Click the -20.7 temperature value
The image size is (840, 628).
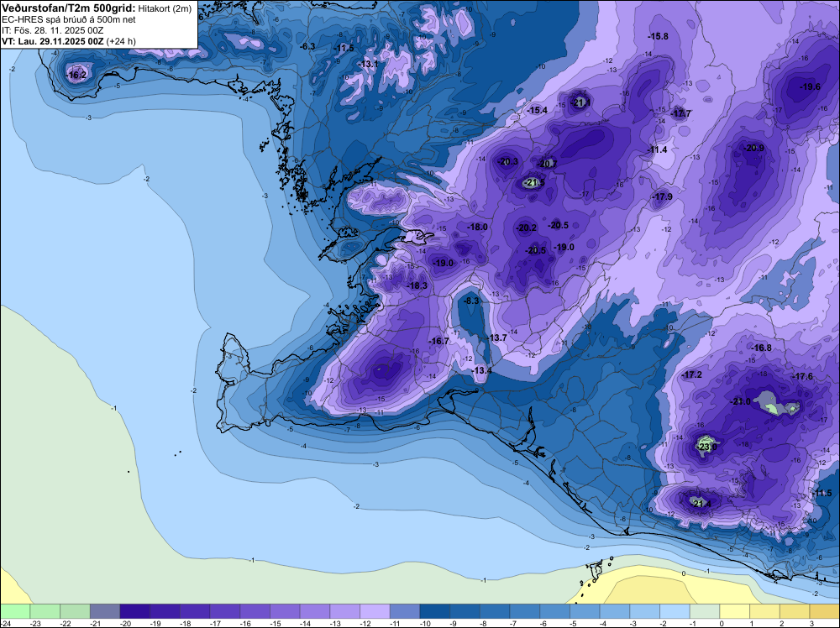coord(547,164)
